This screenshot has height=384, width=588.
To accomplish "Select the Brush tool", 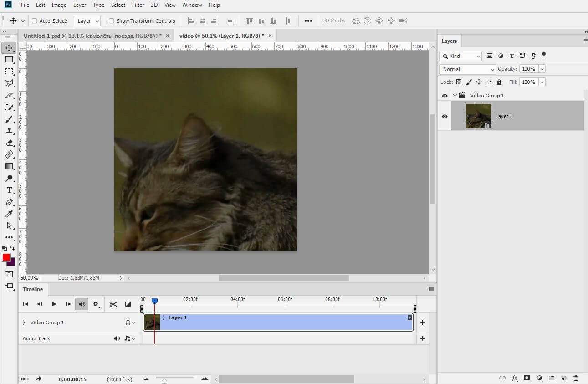I will click(x=9, y=119).
